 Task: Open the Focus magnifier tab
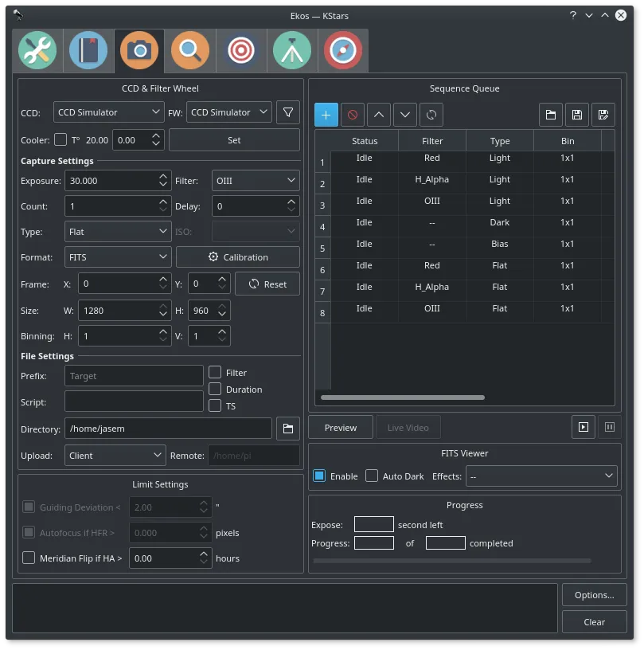[190, 50]
